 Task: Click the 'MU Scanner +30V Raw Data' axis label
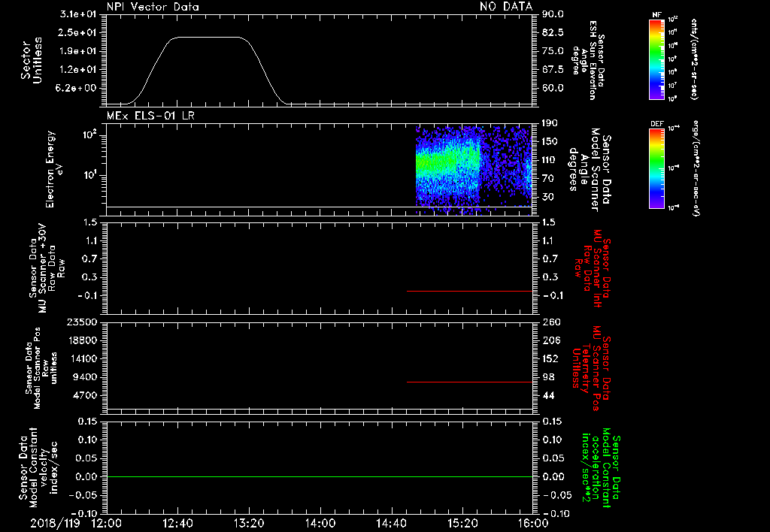pyautogui.click(x=47, y=268)
